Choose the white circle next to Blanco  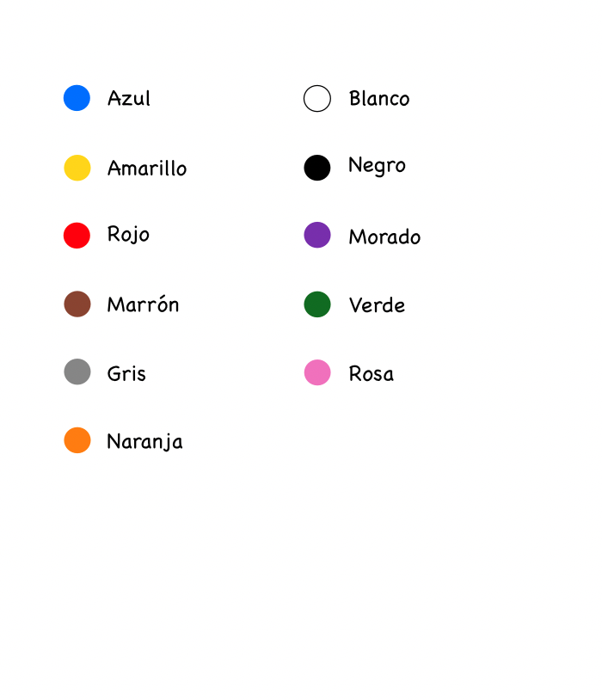[317, 99]
